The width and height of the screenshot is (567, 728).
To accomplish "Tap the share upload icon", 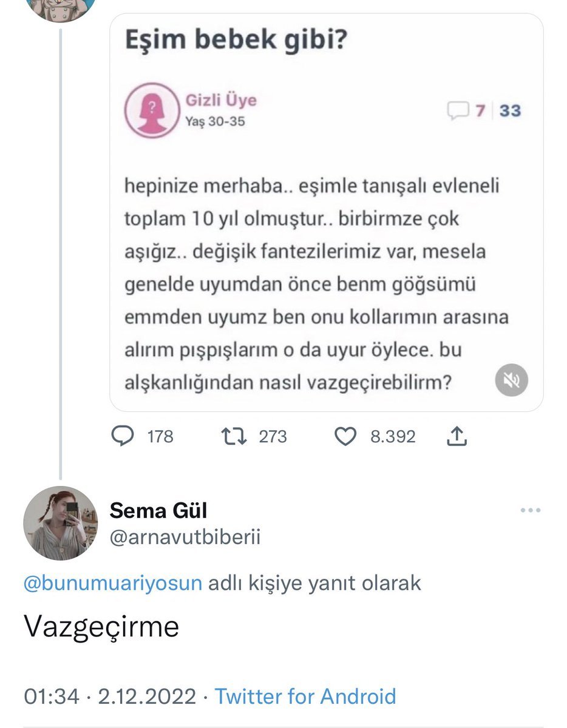I will [458, 436].
